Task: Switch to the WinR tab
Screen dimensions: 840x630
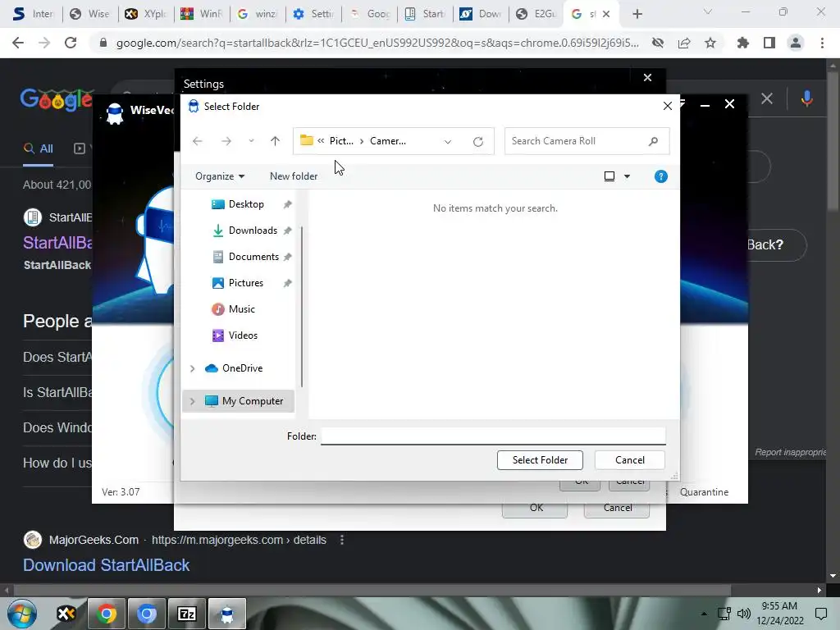Action: (202, 14)
